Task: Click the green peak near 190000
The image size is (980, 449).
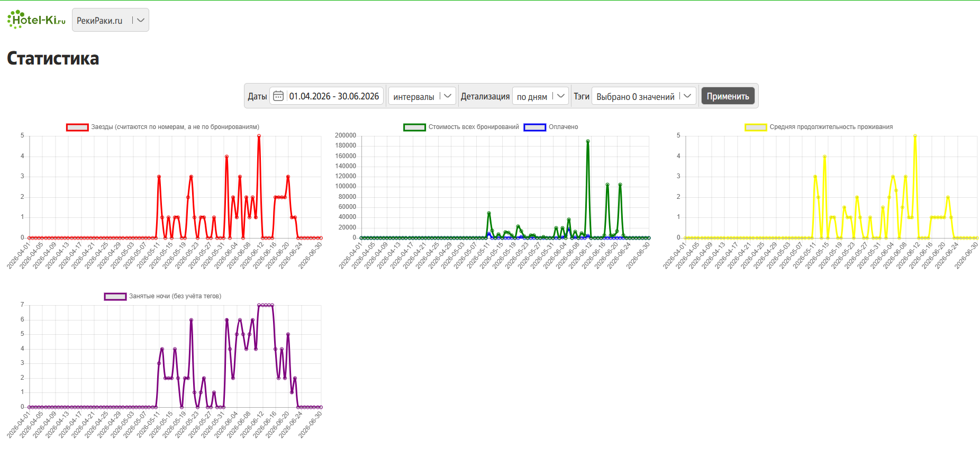Action: click(588, 141)
